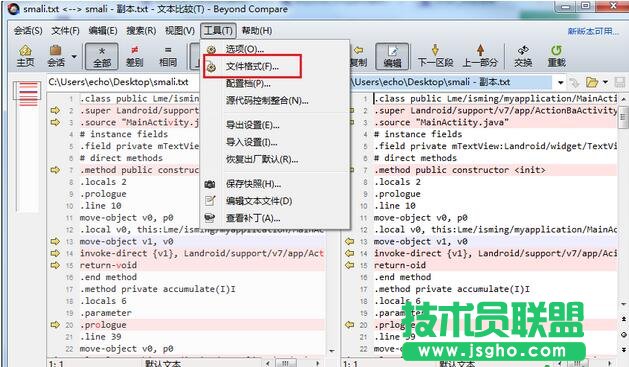Image resolution: width=629 pixels, height=367 pixels.
Task: Click the right file path field
Action: tap(451, 82)
